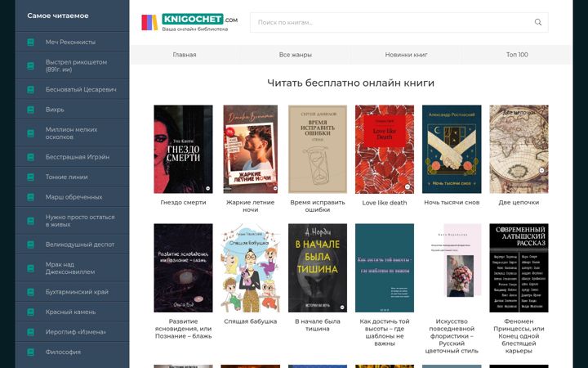
Task: Go to Новинки книг section
Action: coord(406,55)
